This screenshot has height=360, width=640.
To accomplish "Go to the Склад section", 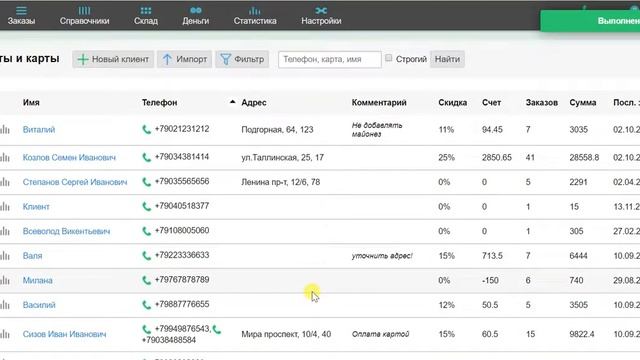I will click(146, 16).
